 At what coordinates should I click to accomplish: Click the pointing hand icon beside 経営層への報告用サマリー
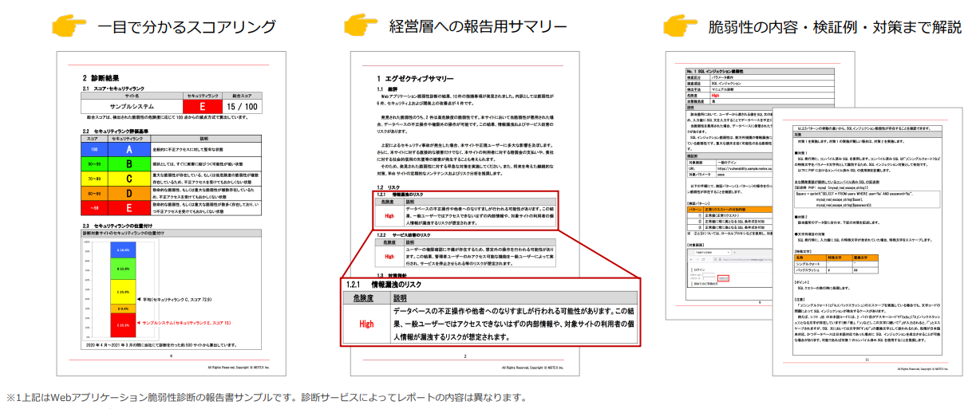pos(360,26)
